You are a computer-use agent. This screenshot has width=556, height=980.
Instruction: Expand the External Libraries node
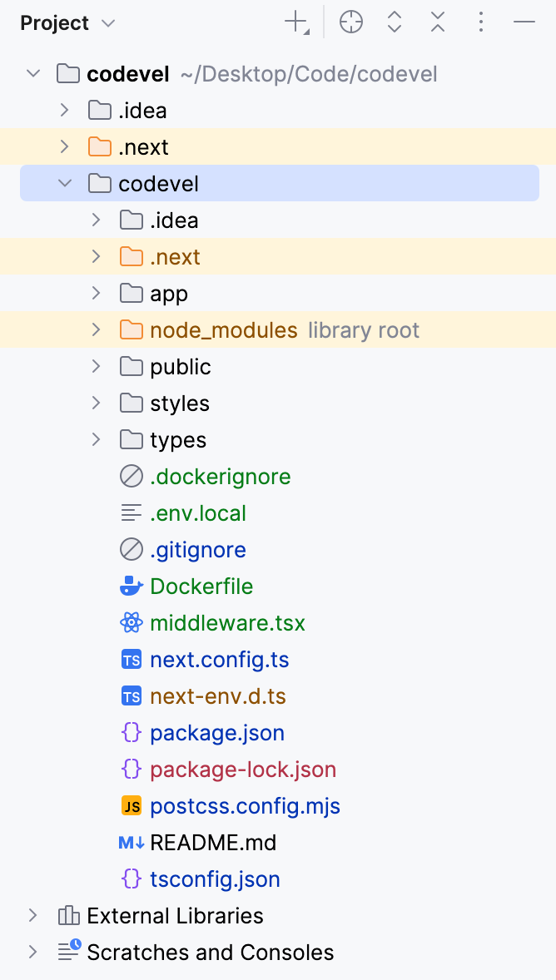click(33, 916)
